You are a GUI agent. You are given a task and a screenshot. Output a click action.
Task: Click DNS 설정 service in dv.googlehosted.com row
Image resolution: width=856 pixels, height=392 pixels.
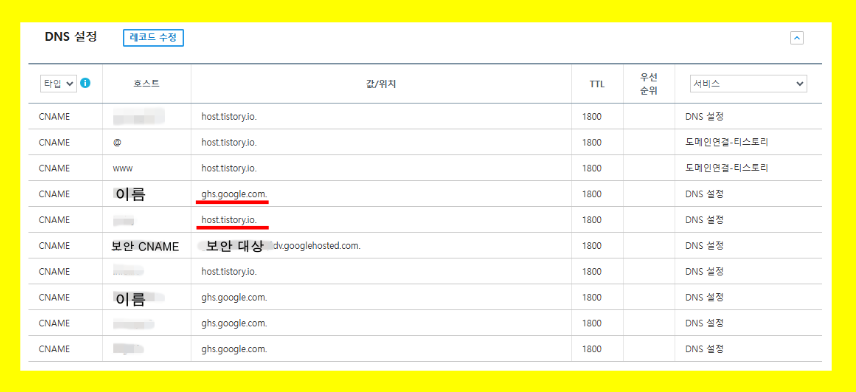(x=704, y=246)
